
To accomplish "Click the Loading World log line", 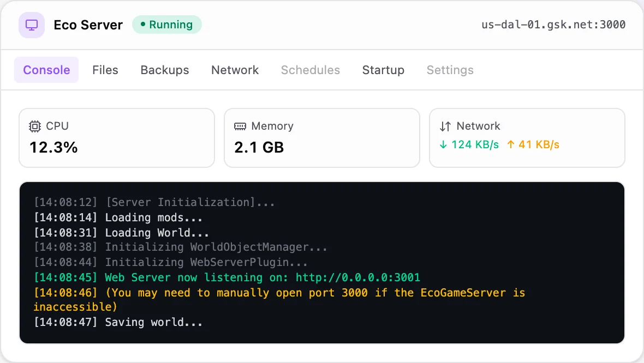I will 121,233.
